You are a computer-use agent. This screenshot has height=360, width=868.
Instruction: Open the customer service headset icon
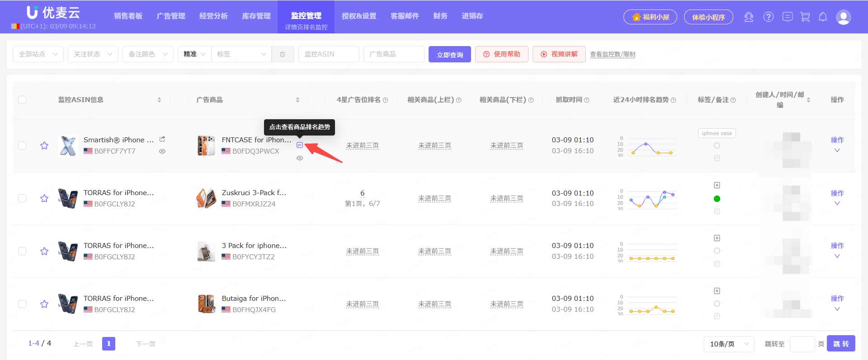point(749,17)
